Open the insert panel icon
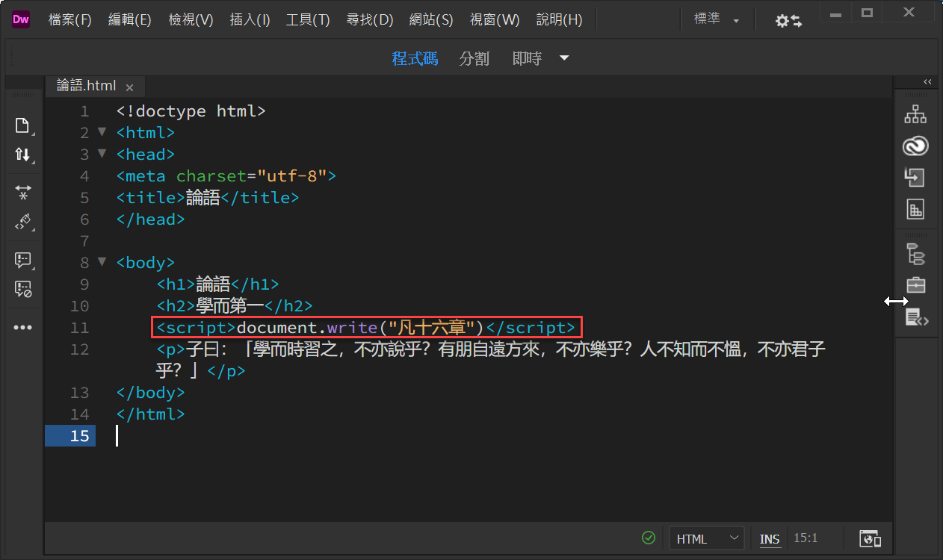This screenshot has height=560, width=943. click(915, 177)
